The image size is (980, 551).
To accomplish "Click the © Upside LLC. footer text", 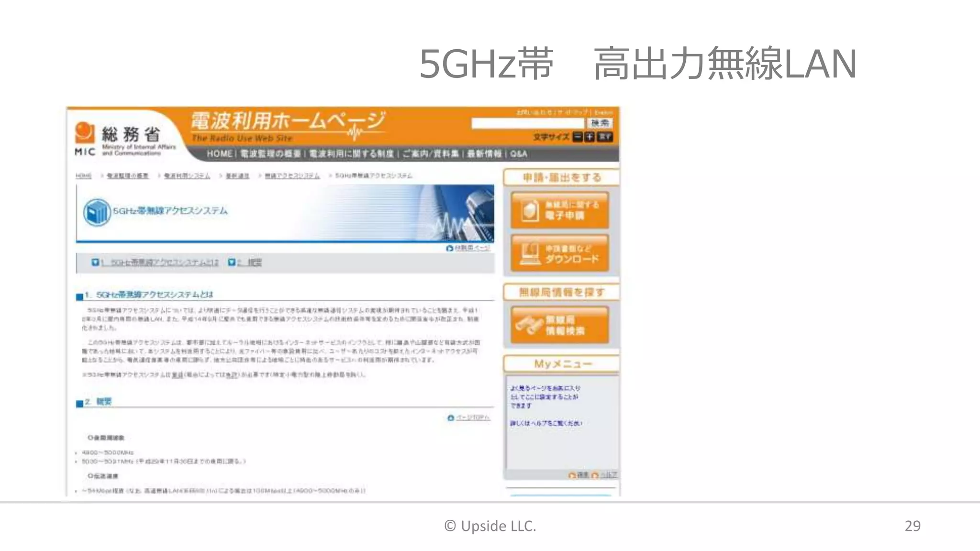I will (x=490, y=526).
